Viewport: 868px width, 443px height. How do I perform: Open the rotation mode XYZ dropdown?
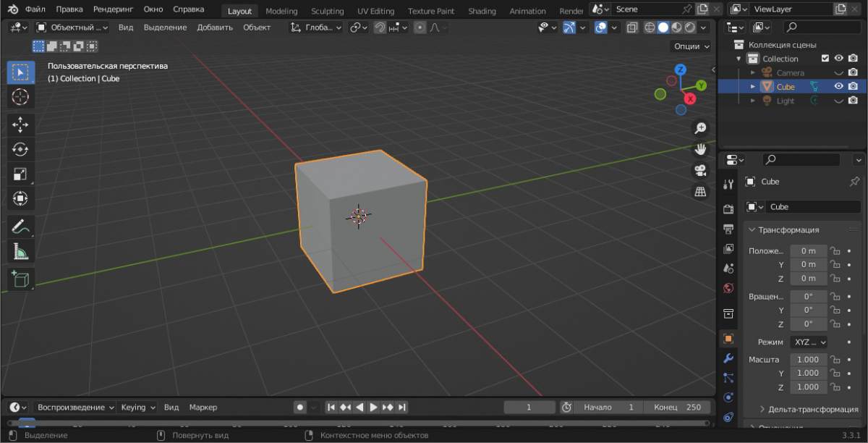809,342
